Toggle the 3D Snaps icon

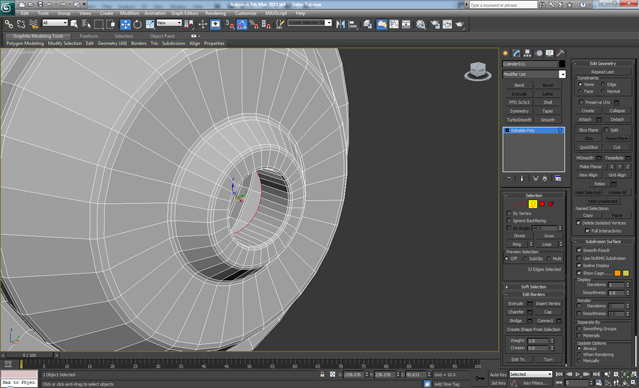click(x=230, y=24)
